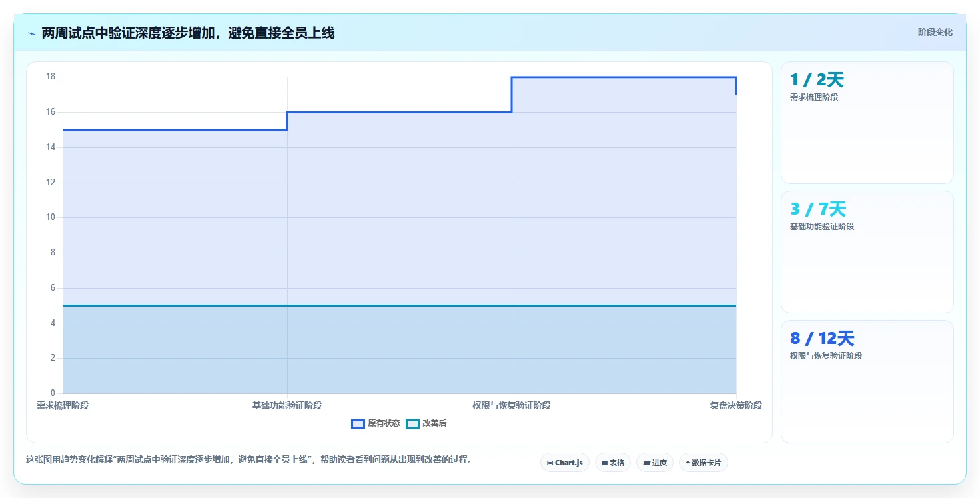Click x-axis label 基础功能验证阶段
The height and width of the screenshot is (498, 980).
click(x=287, y=405)
